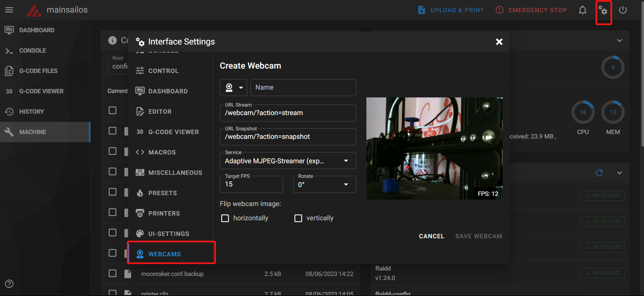Click the UI-Settings palette icon
This screenshot has height=296, width=644.
[140, 234]
